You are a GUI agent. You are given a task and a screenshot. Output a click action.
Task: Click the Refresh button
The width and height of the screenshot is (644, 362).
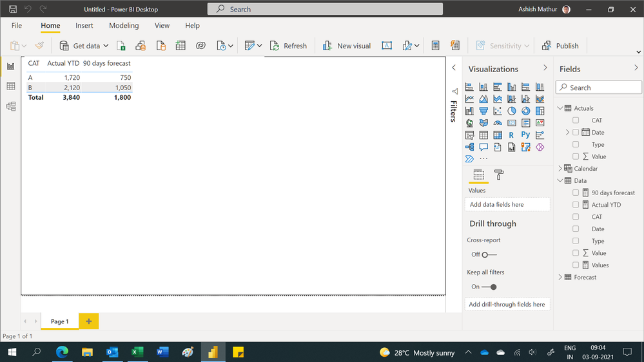(x=288, y=46)
